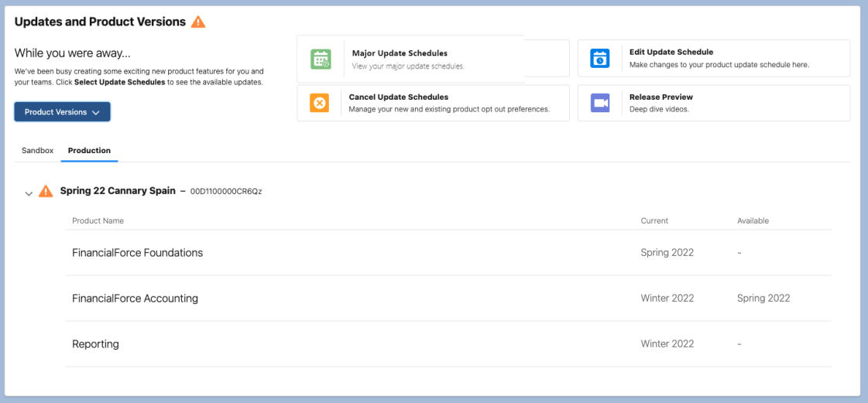Select the FinancialForce Accounting product row
The image size is (868, 403).
(x=135, y=299)
